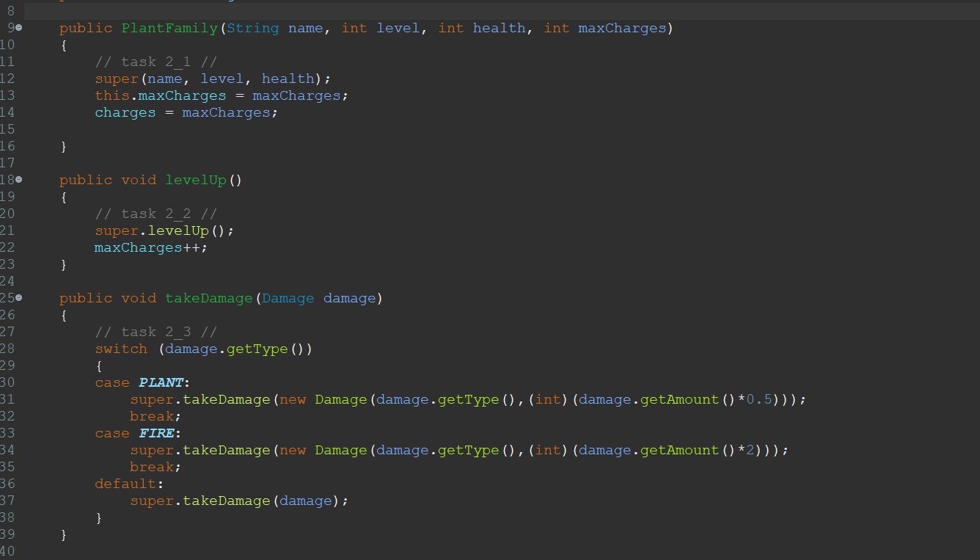This screenshot has width=980, height=560.
Task: Click the 'Damage' parameter type in takeDamage signature
Action: (x=288, y=298)
